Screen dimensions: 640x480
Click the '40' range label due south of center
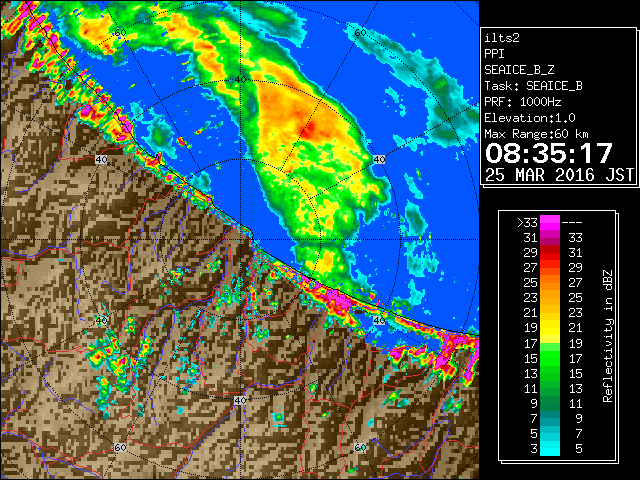click(x=240, y=400)
